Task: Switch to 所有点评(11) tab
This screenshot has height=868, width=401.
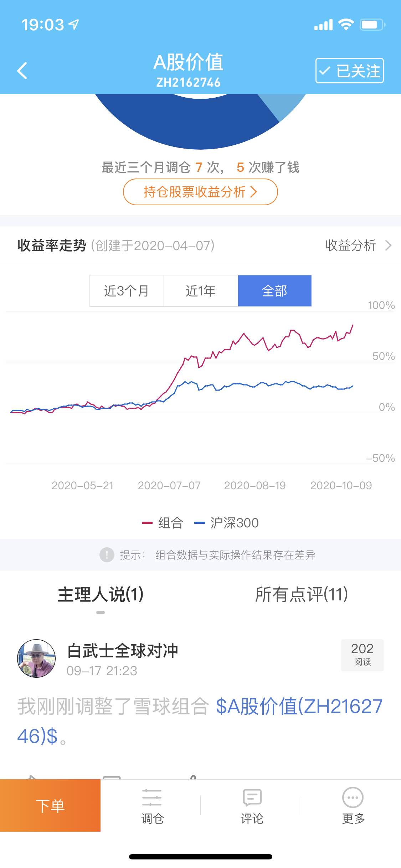Action: click(302, 594)
